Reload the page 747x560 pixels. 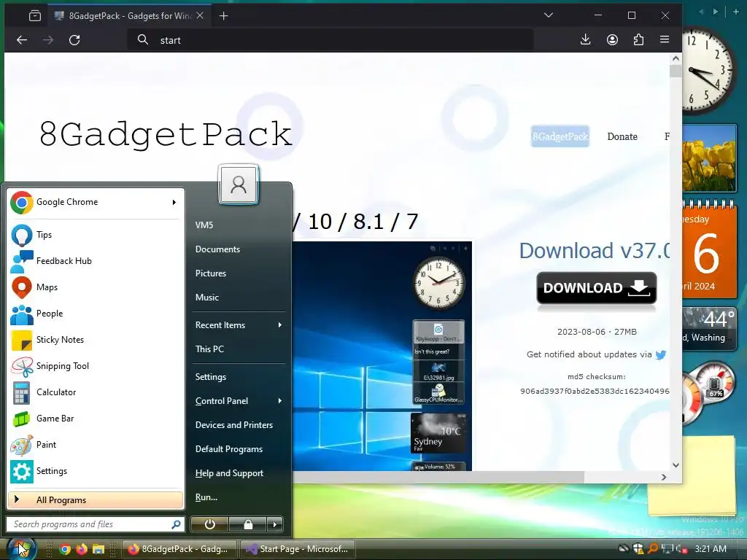pos(74,40)
